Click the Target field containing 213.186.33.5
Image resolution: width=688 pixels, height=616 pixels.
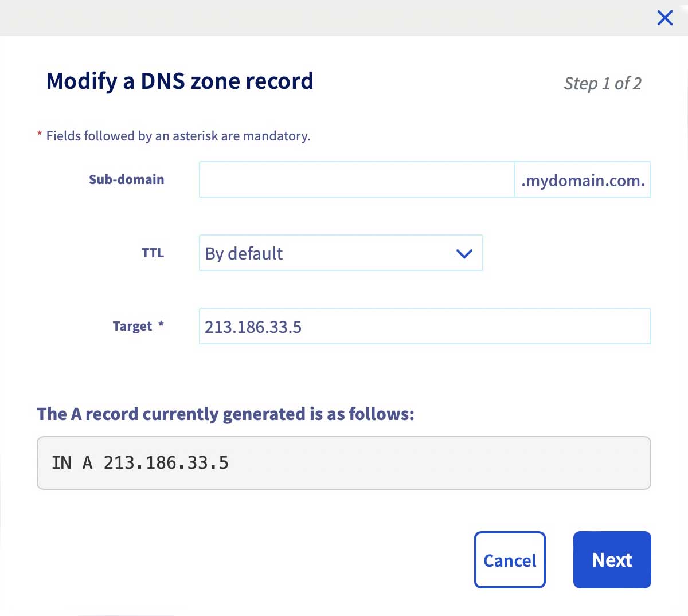point(424,327)
